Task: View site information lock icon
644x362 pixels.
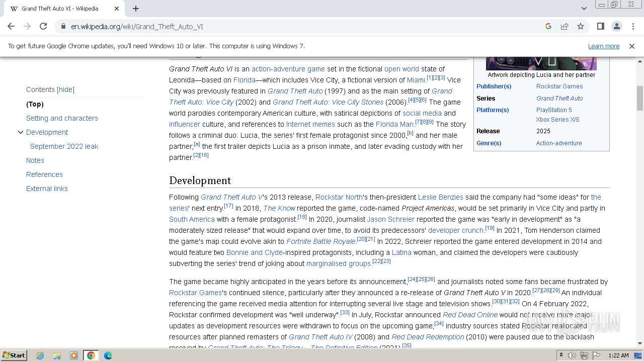Action: (x=63, y=27)
